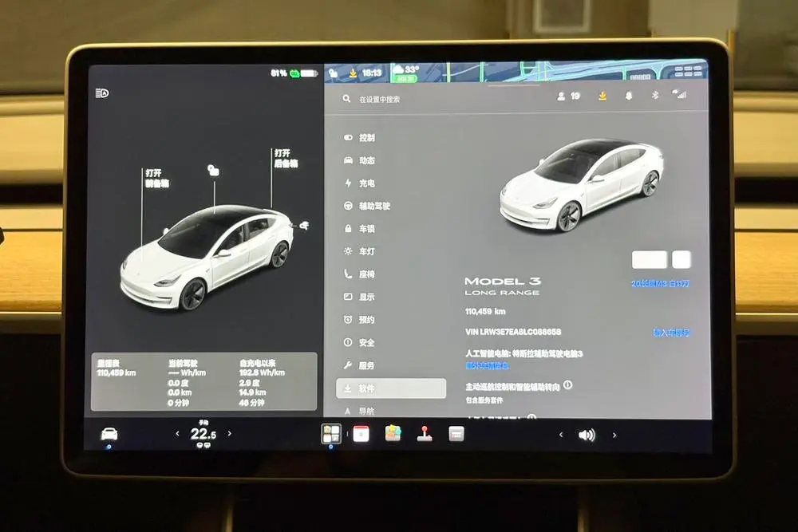Screen dimensions: 798x532
Task: Open the colorful Toybox app icon
Action: click(x=393, y=433)
